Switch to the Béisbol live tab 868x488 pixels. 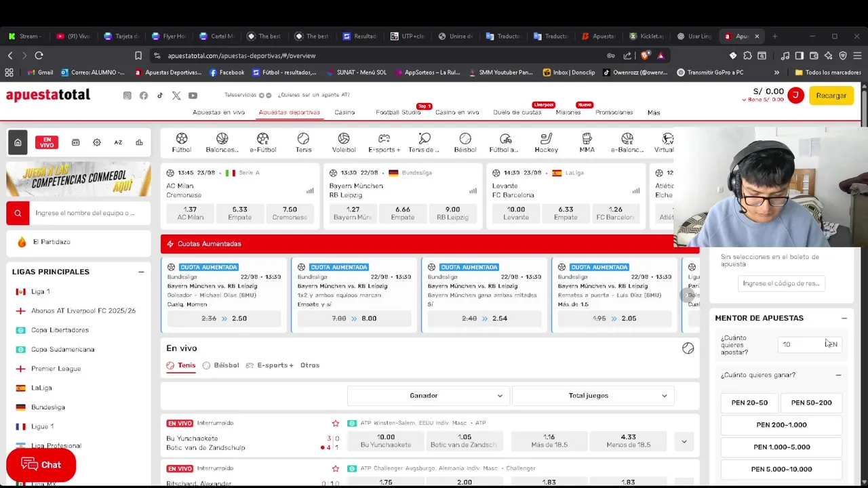click(221, 365)
